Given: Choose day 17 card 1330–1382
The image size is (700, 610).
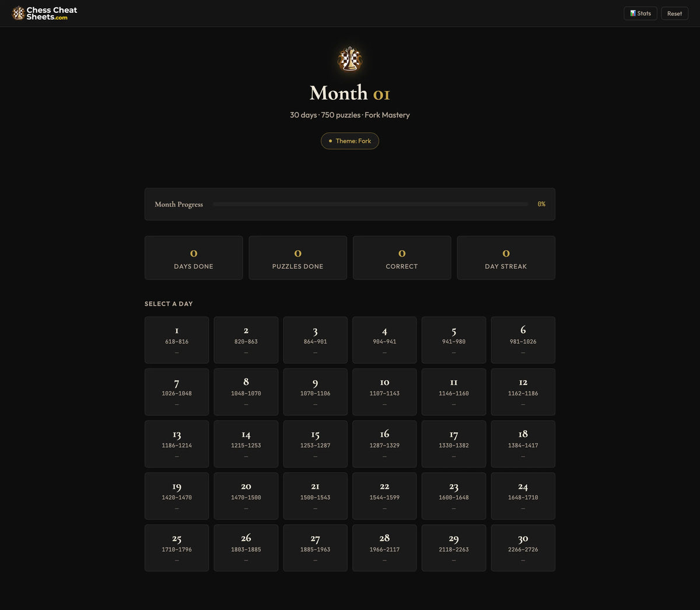Looking at the screenshot, I should [x=454, y=444].
